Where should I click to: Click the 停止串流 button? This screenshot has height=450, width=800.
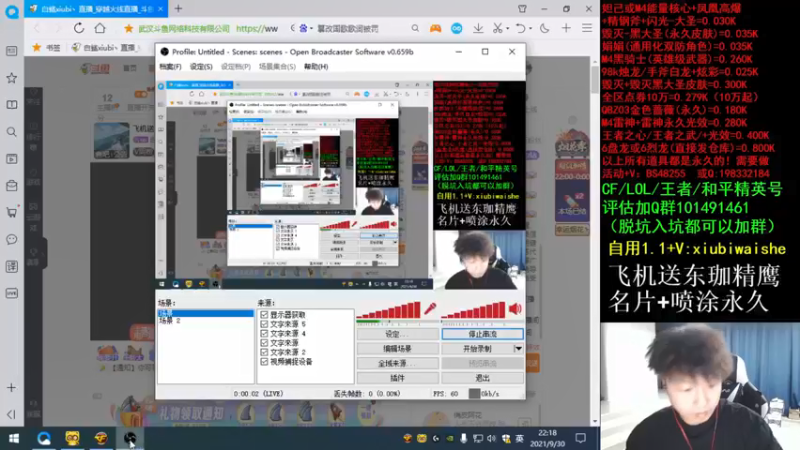coord(482,334)
